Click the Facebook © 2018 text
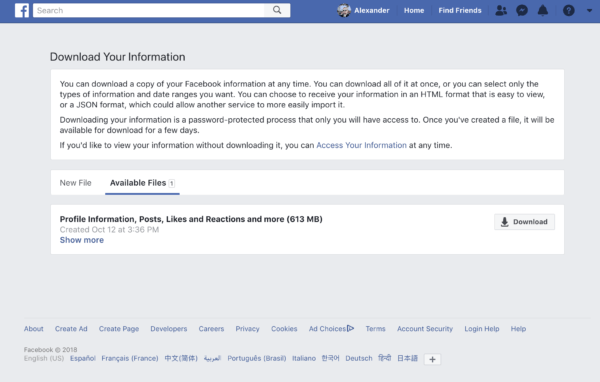This screenshot has width=600, height=382. point(51,350)
